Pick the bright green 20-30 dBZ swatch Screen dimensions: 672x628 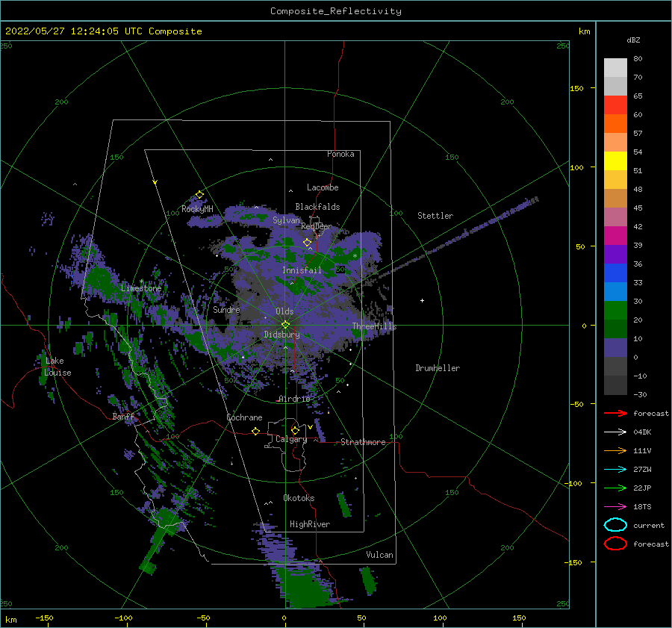615,311
